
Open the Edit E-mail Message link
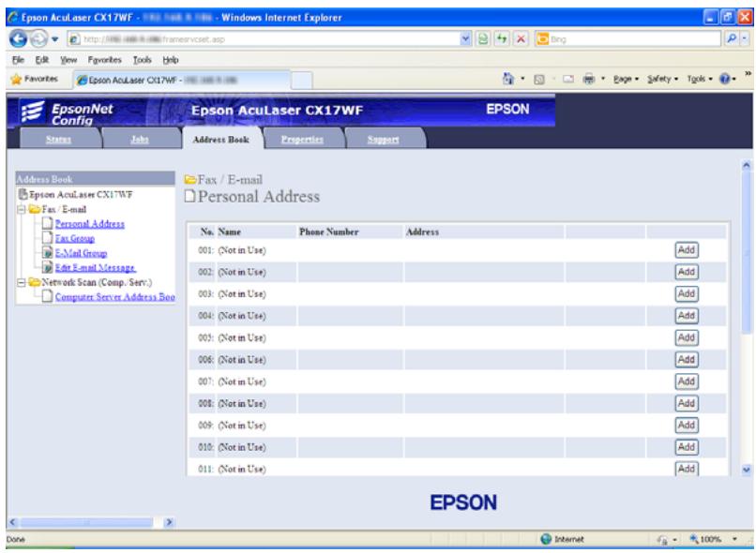[96, 267]
